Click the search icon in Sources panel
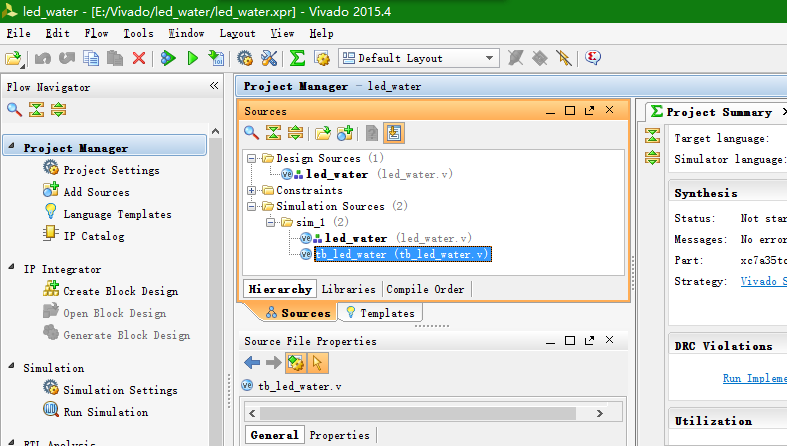The height and width of the screenshot is (446, 787). pyautogui.click(x=251, y=133)
